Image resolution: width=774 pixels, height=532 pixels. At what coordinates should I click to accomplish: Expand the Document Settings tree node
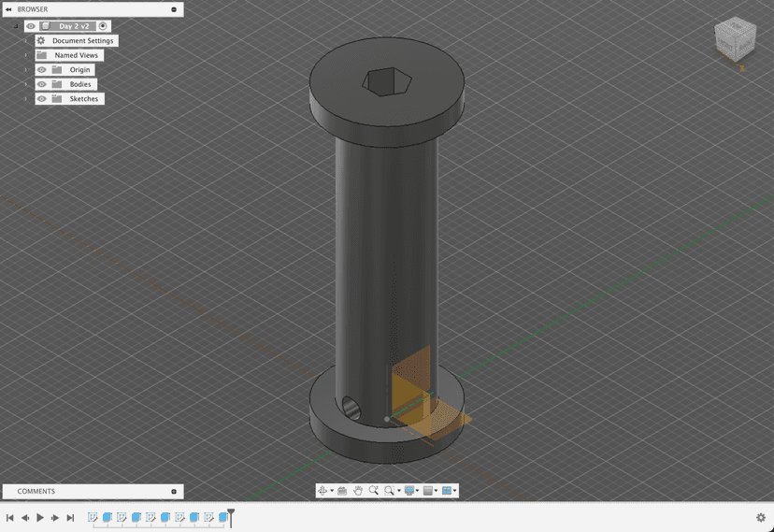(x=27, y=41)
